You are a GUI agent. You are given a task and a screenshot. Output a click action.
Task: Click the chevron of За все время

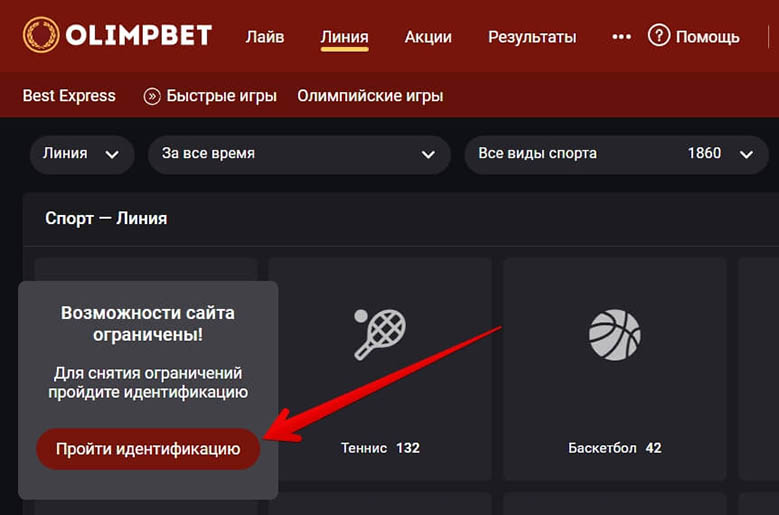click(428, 155)
